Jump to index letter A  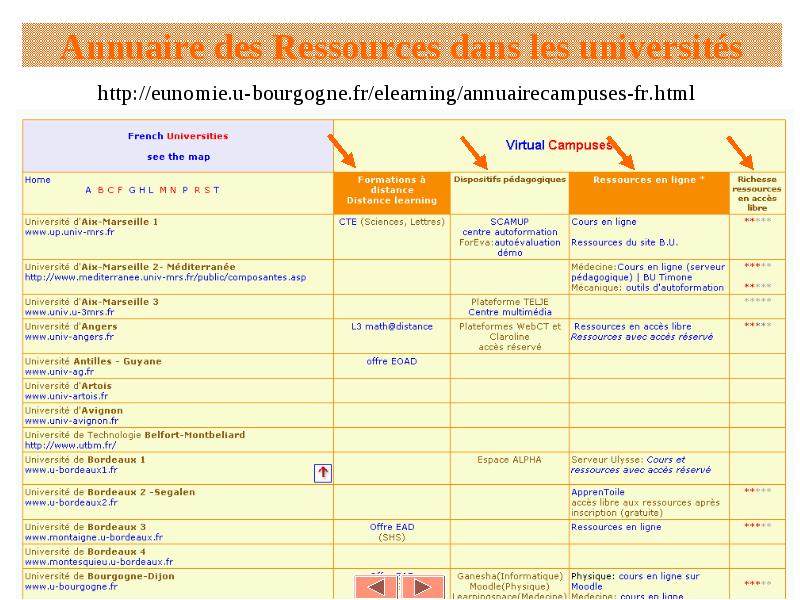pos(88,190)
